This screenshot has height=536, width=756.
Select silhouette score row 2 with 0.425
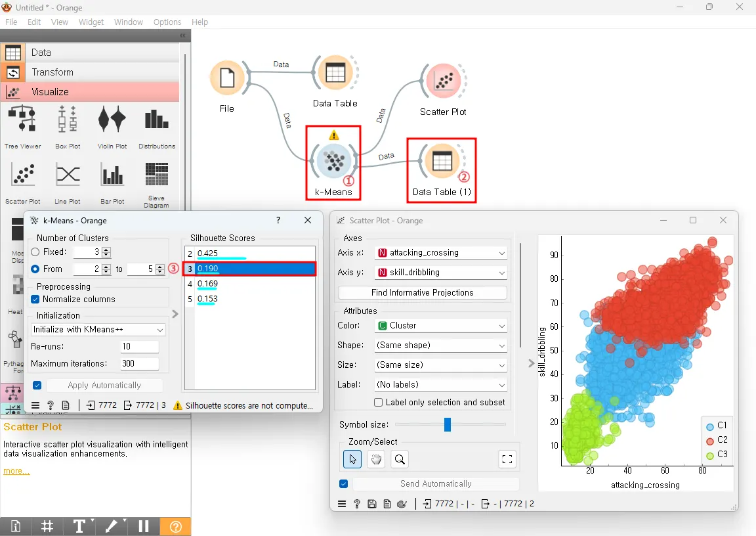(x=250, y=254)
